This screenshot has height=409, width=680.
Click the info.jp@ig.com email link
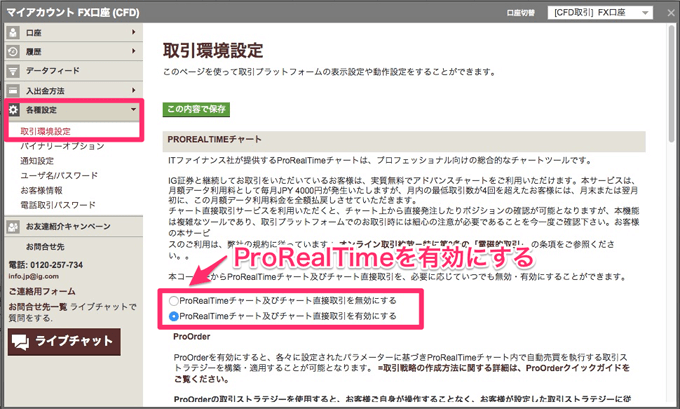point(34,276)
